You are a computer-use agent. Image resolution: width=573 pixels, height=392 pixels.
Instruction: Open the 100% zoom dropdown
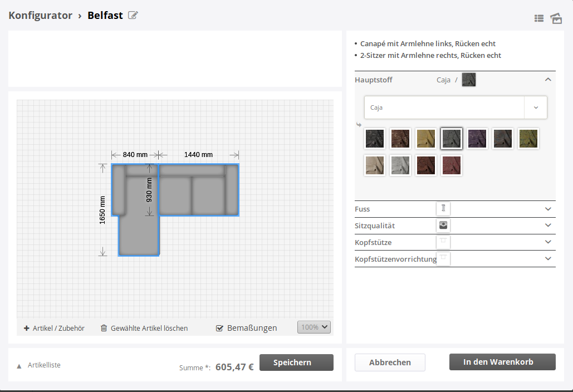point(314,327)
